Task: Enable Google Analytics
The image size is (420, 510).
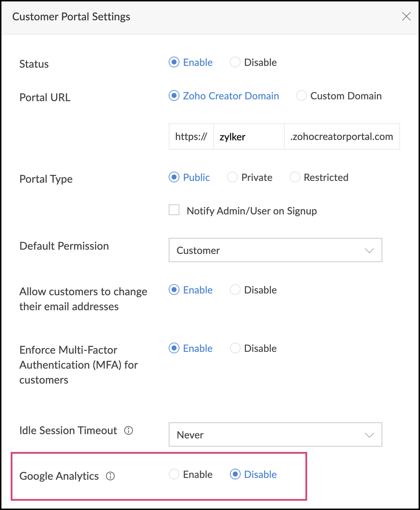Action: [x=174, y=474]
